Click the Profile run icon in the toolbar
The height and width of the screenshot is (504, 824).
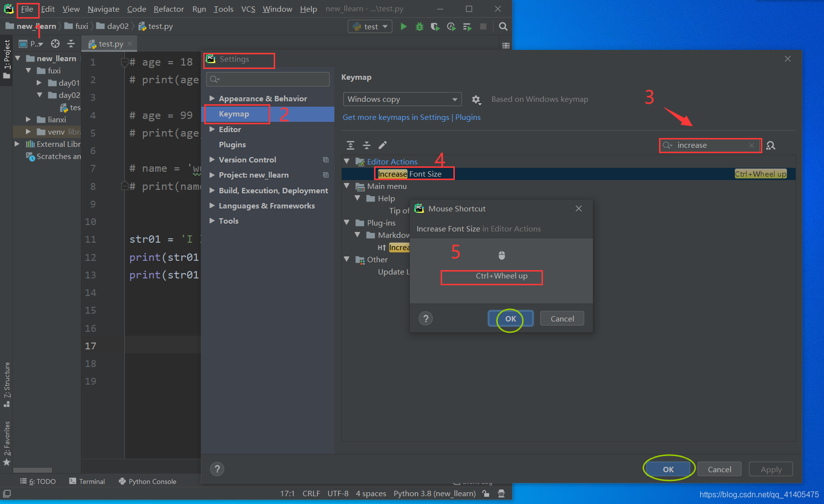click(451, 26)
